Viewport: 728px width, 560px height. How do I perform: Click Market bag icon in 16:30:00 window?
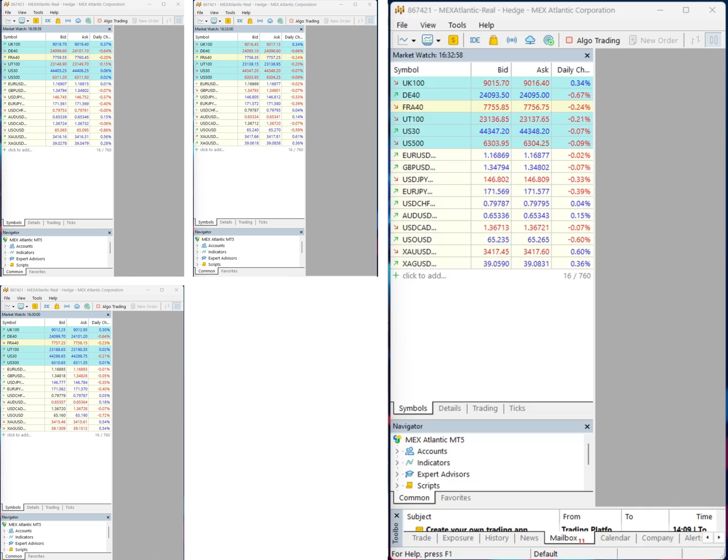(57, 306)
